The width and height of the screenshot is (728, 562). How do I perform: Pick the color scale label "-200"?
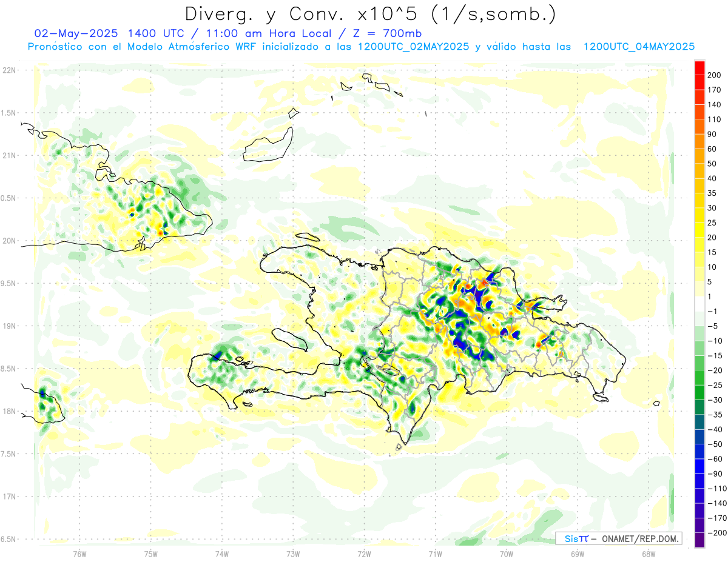click(x=716, y=533)
